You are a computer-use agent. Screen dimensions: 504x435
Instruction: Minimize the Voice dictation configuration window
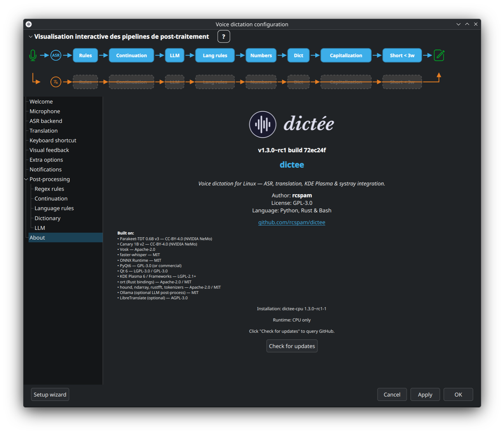click(x=458, y=24)
